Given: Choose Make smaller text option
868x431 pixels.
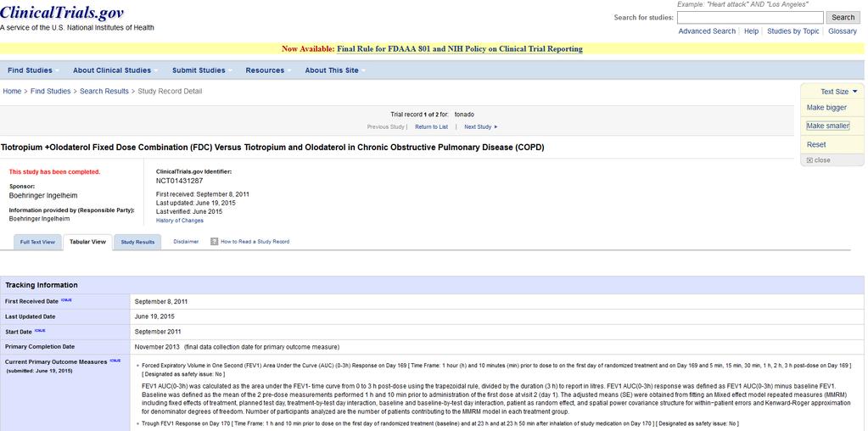Looking at the screenshot, I should [827, 126].
